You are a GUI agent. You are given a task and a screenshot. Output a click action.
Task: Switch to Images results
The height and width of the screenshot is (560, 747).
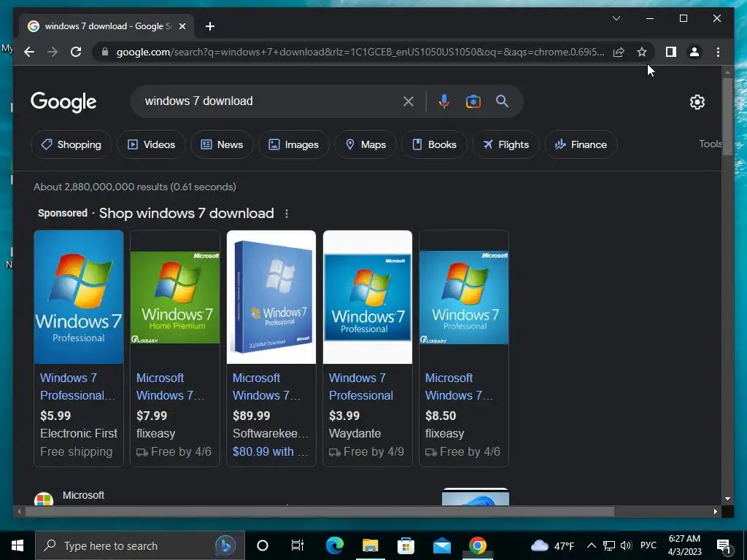(294, 144)
